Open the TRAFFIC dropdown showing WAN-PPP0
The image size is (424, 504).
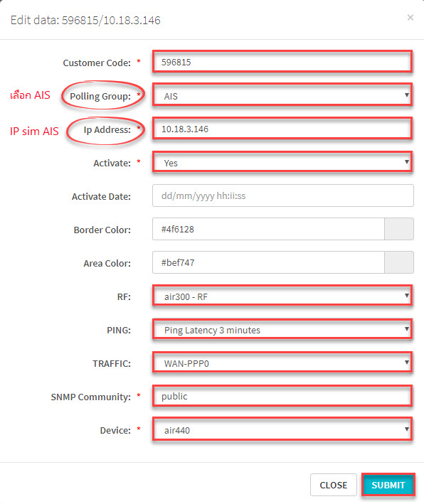coord(282,363)
